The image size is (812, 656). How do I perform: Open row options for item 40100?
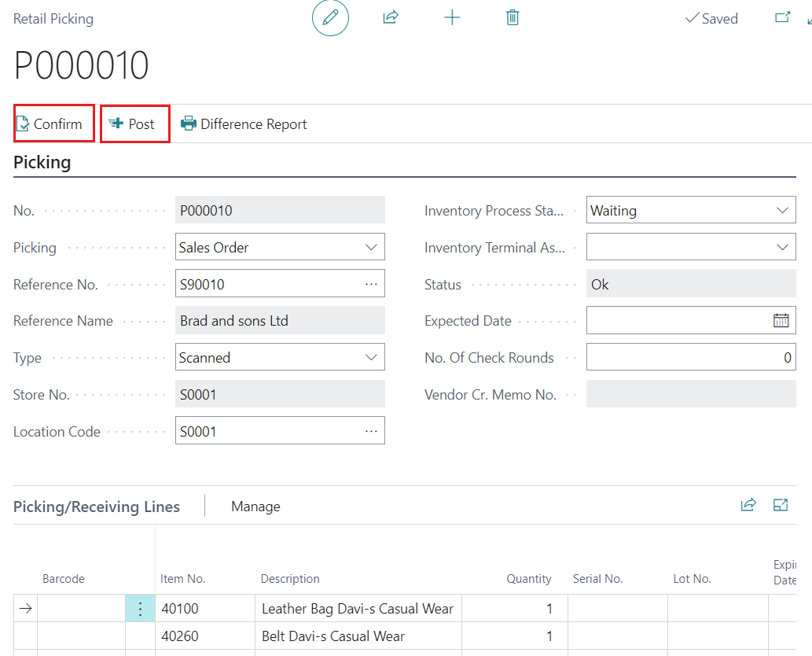(140, 608)
